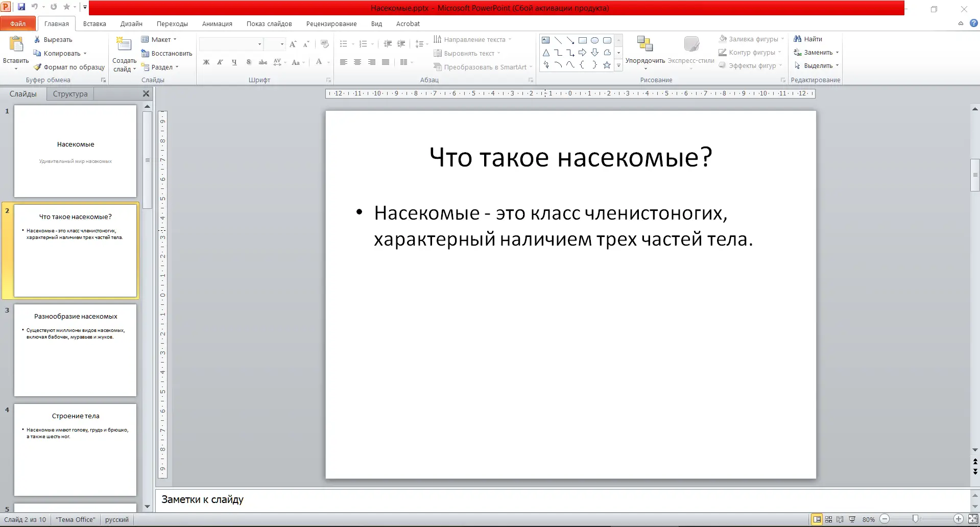The width and height of the screenshot is (980, 527).
Task: Click Arrange (Упорядочить) icon
Action: click(646, 44)
